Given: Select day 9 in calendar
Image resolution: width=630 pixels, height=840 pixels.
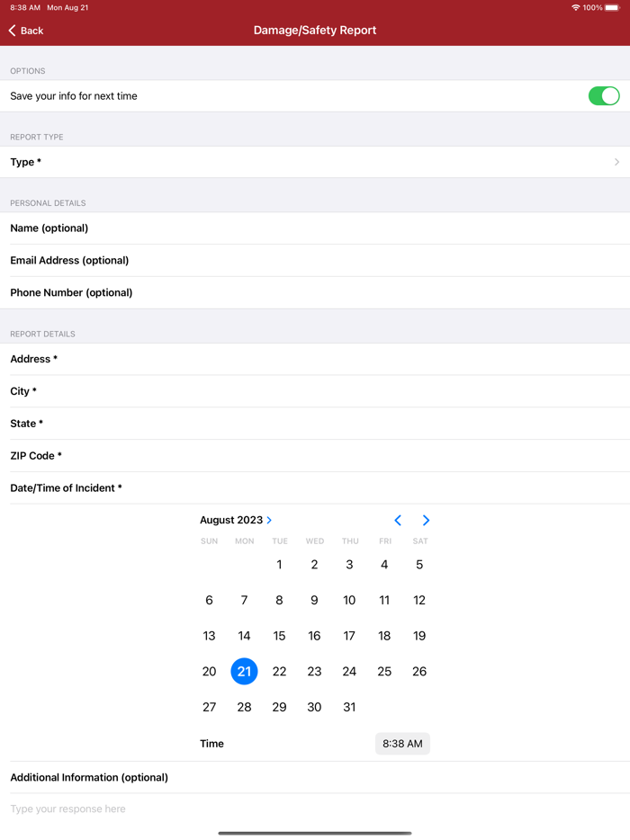Looking at the screenshot, I should [x=314, y=600].
